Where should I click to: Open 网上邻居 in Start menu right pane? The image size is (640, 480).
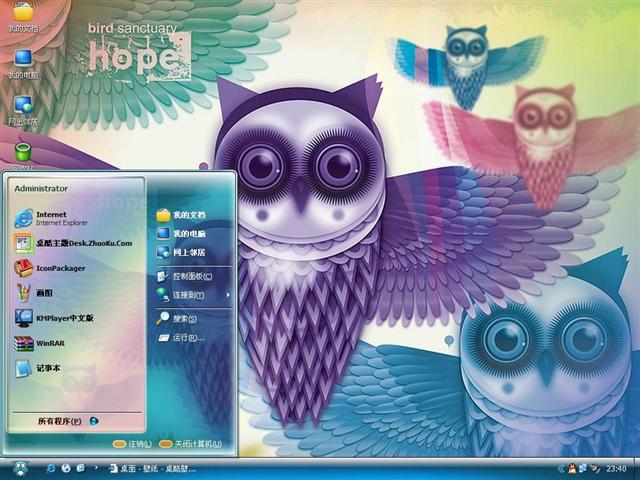click(182, 252)
